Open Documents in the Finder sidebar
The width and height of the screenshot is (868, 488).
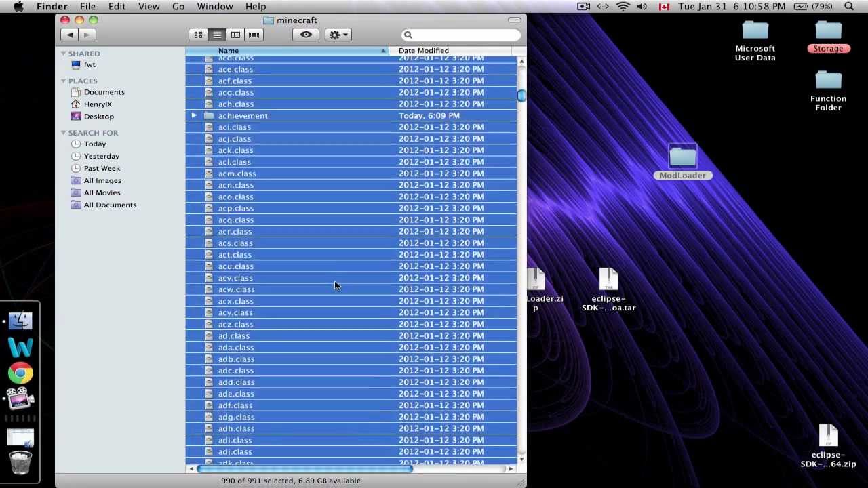pos(104,92)
